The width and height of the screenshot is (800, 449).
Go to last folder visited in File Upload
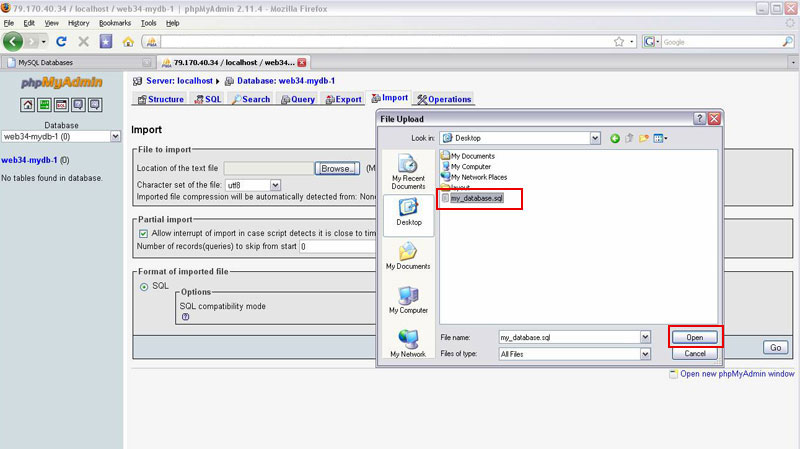(615, 138)
